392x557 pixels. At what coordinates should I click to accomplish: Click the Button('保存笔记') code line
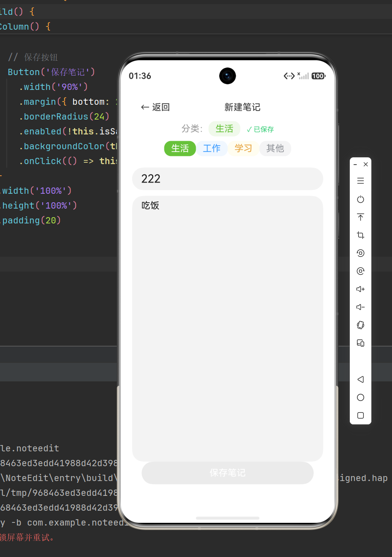tap(52, 72)
